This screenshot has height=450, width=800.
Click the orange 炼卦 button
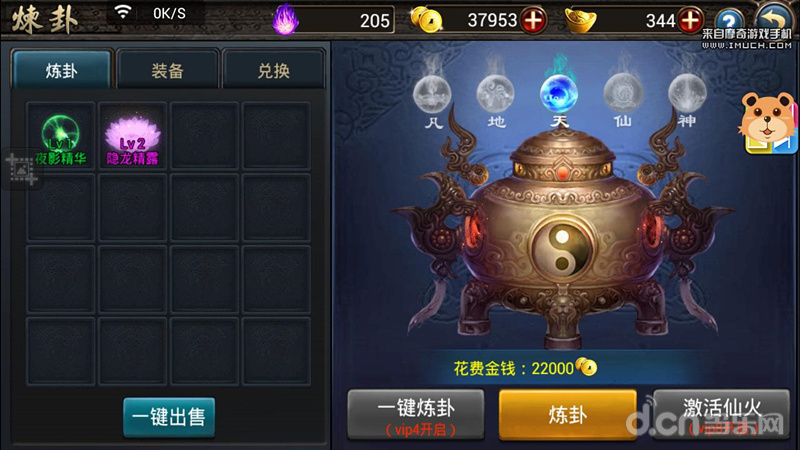(x=567, y=415)
